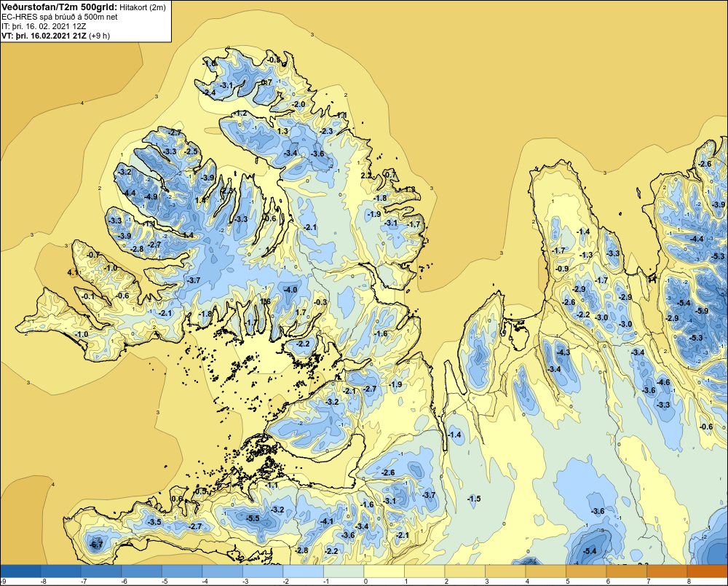Click legend swatch for -3 to -2 range

point(263,571)
